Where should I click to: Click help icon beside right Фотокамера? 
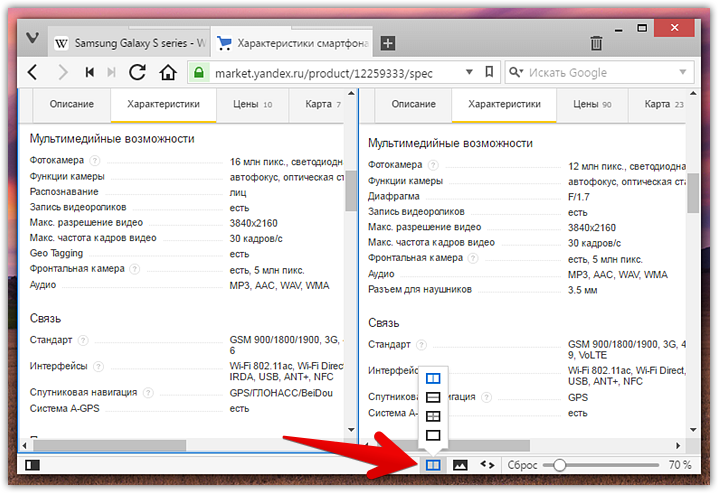point(433,165)
